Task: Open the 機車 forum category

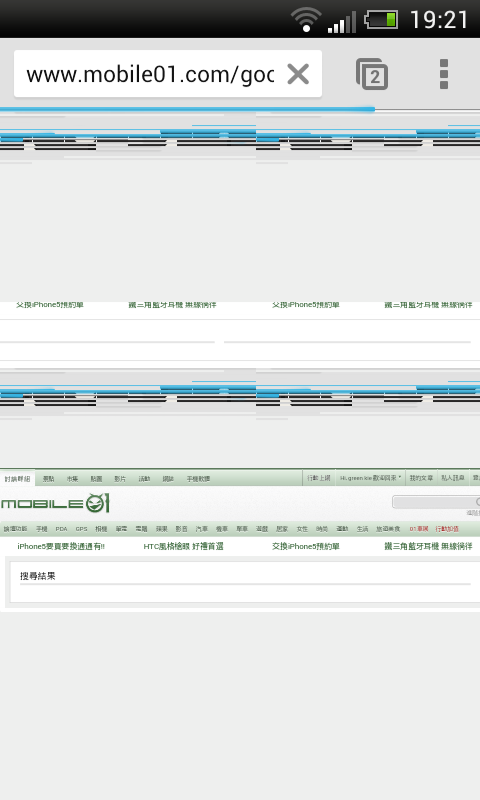Action: click(x=222, y=529)
